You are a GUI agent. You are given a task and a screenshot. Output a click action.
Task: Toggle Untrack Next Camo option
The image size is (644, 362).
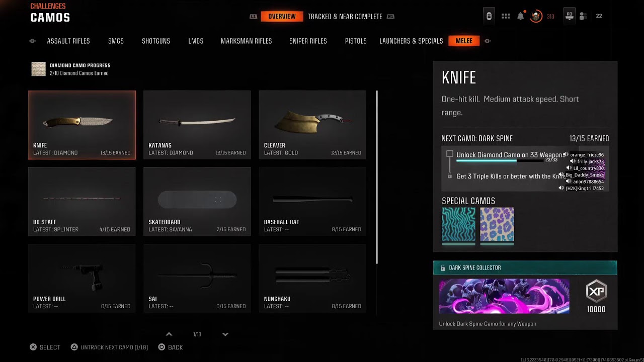tap(109, 347)
